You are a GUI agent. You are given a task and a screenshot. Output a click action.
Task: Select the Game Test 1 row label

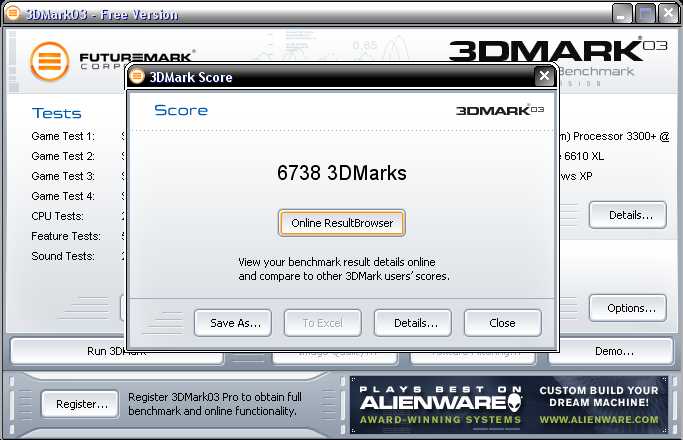(x=63, y=136)
